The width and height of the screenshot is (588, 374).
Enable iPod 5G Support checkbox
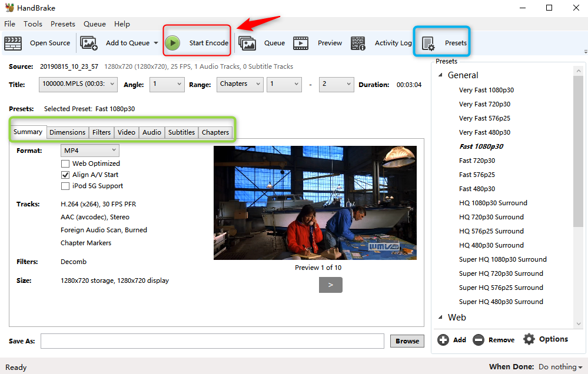(x=65, y=186)
